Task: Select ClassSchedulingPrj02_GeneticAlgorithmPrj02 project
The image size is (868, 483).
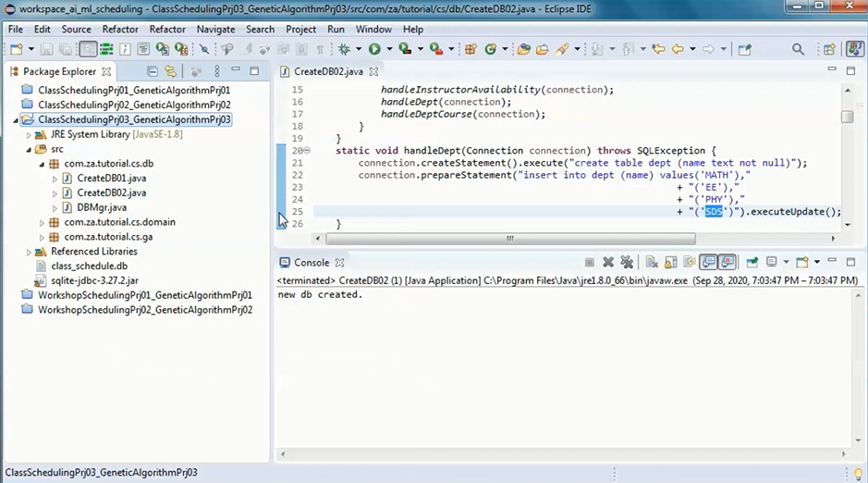Action: coord(134,105)
